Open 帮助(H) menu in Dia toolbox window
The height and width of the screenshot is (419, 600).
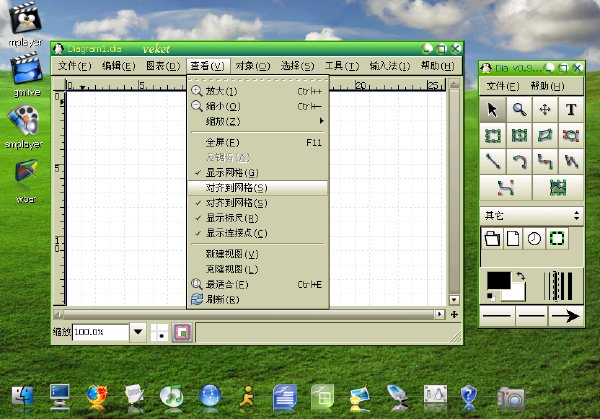click(548, 86)
